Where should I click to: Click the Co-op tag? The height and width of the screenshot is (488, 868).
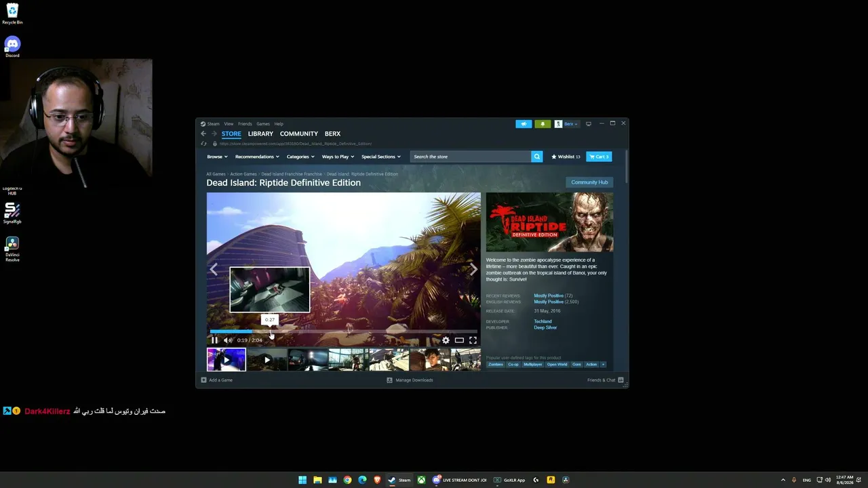coord(513,365)
